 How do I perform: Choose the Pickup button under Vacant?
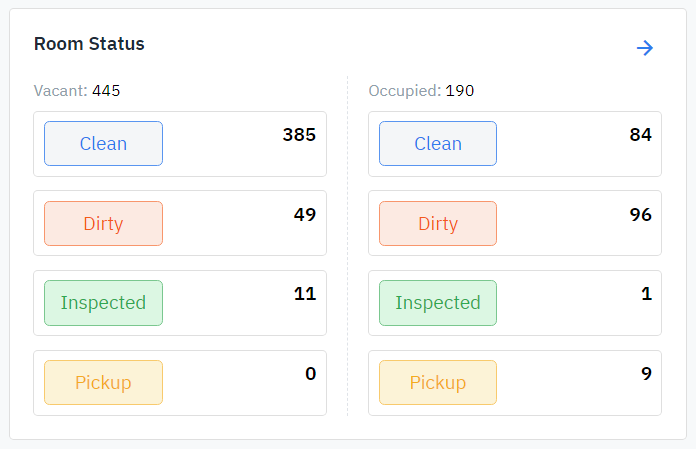pyautogui.click(x=103, y=382)
